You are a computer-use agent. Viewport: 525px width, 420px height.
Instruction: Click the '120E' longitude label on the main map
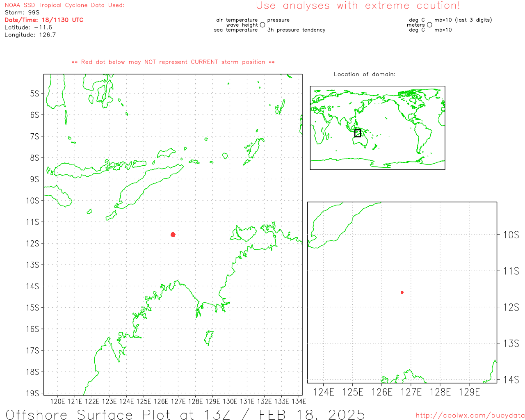57,401
